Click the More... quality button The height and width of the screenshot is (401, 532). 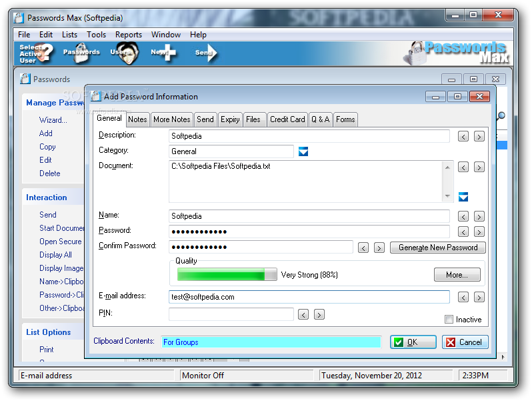tap(457, 275)
